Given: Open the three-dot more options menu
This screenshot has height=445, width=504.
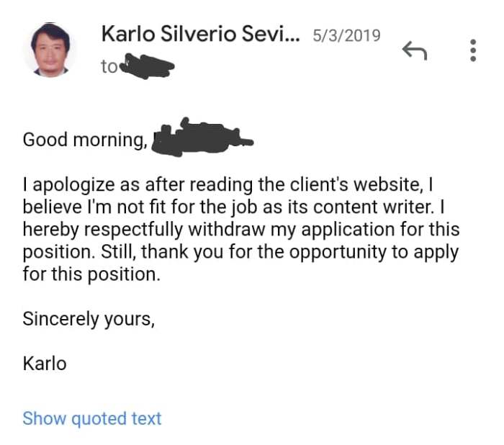Looking at the screenshot, I should (x=472, y=50).
